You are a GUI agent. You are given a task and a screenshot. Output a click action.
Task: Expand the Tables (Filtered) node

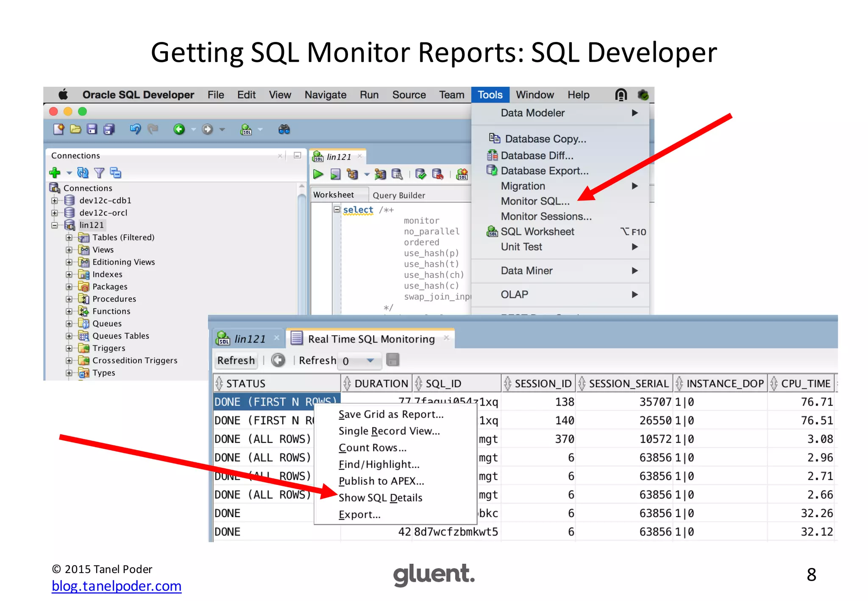69,237
